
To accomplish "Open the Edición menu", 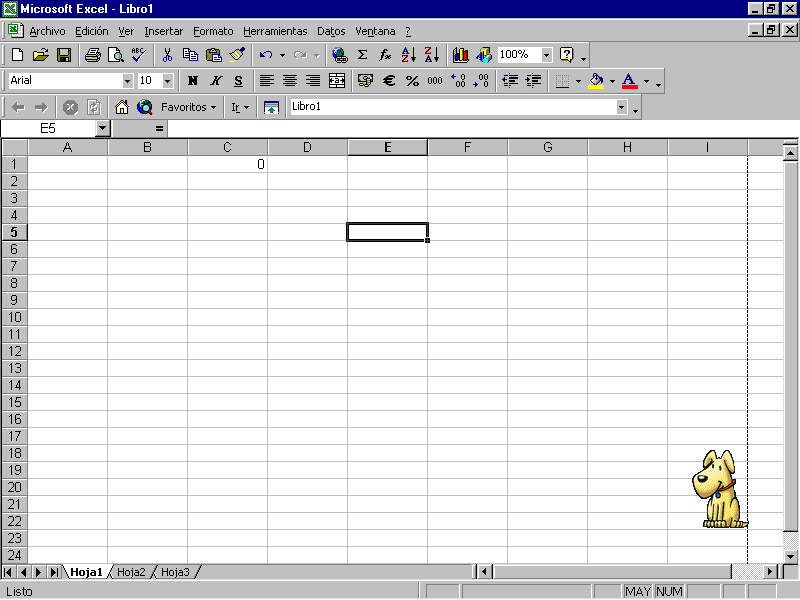I will coord(92,31).
